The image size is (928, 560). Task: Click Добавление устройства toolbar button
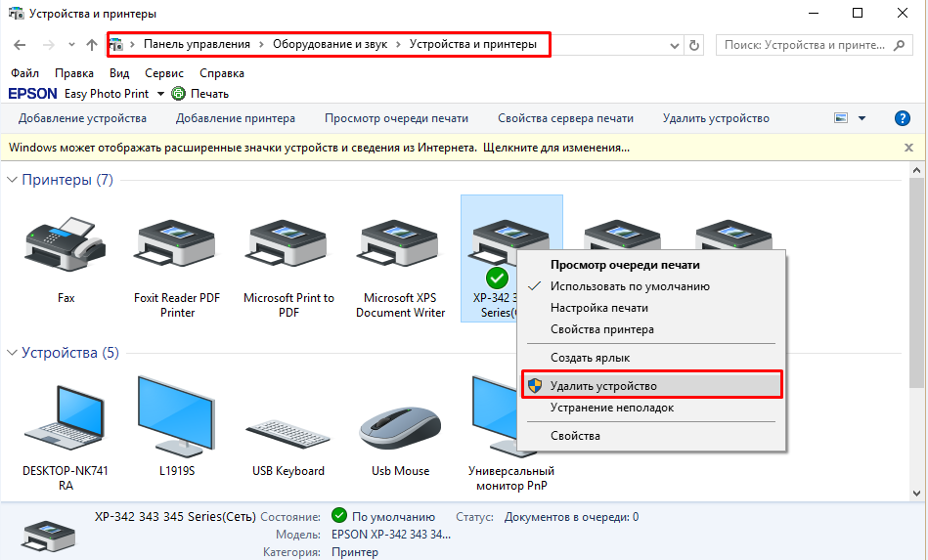[82, 118]
